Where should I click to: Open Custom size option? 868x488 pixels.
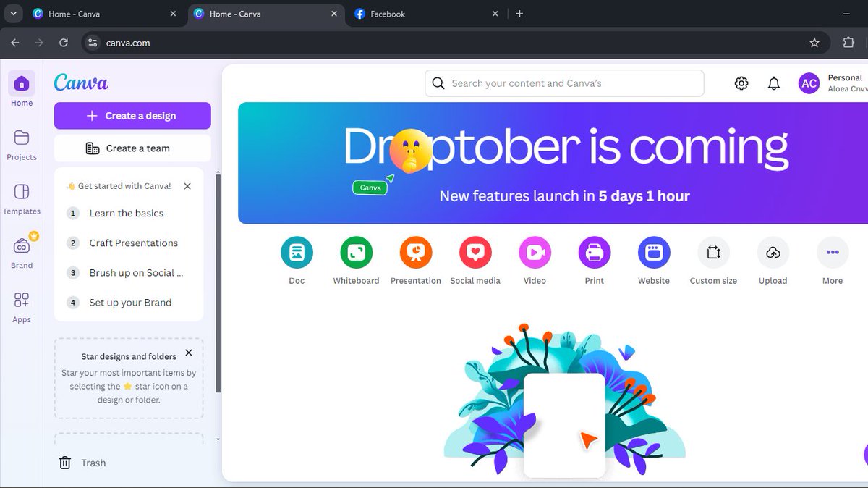coord(713,253)
